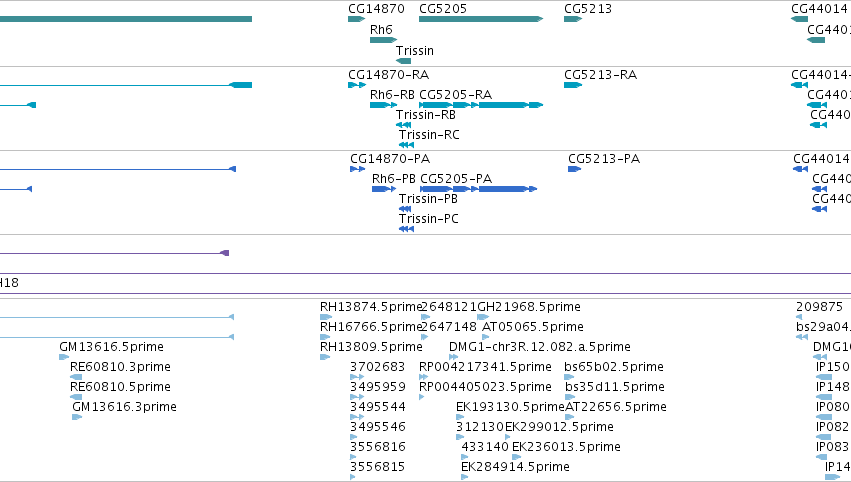Select the 2647148 feature label
The image size is (851, 482).
pyautogui.click(x=449, y=327)
